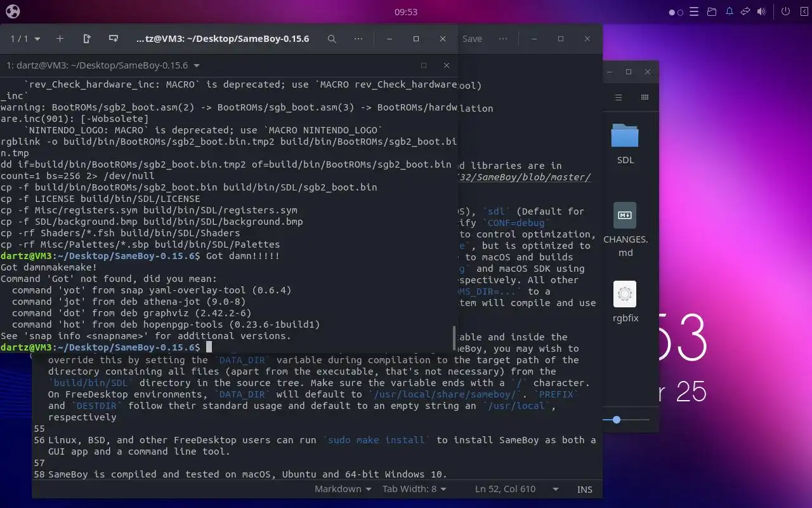Open the terminal search (magnifier) icon
The width and height of the screenshot is (812, 508).
(332, 39)
